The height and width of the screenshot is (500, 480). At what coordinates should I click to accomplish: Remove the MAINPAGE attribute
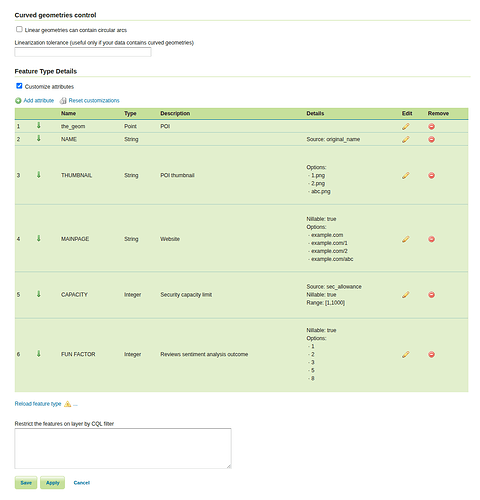coord(431,239)
